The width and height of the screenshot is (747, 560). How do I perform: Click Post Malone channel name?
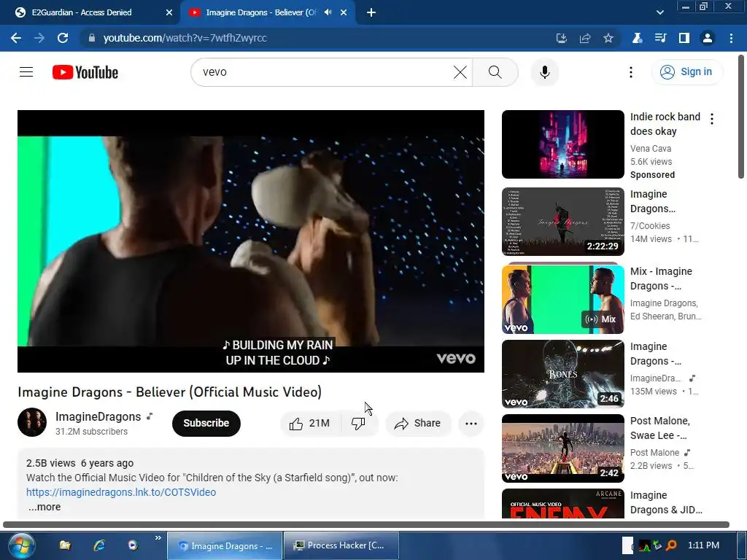(654, 452)
